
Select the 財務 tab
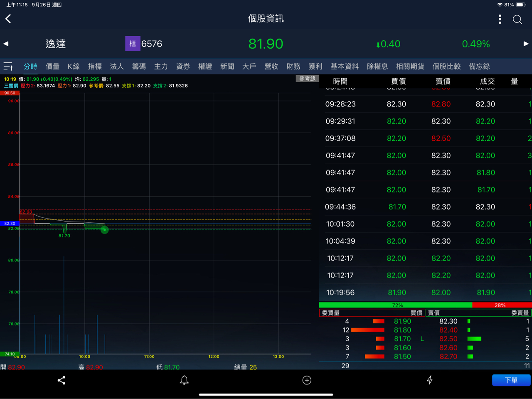pyautogui.click(x=293, y=66)
